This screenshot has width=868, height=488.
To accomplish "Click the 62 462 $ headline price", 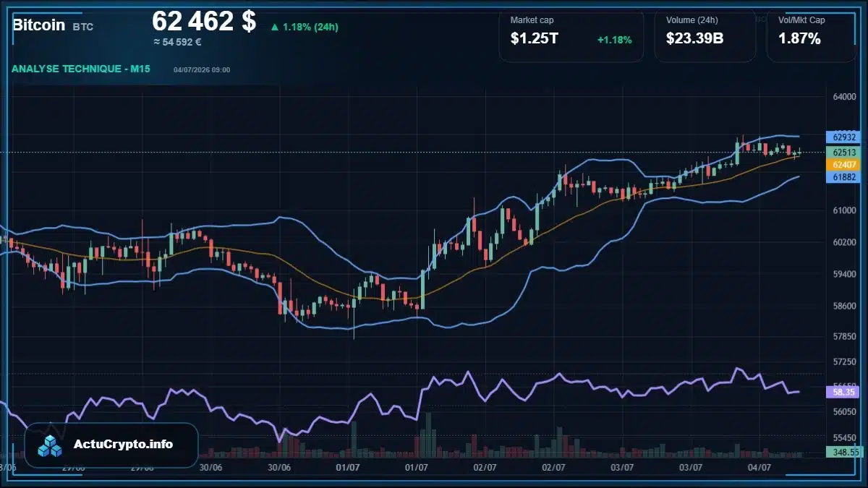I will (204, 22).
